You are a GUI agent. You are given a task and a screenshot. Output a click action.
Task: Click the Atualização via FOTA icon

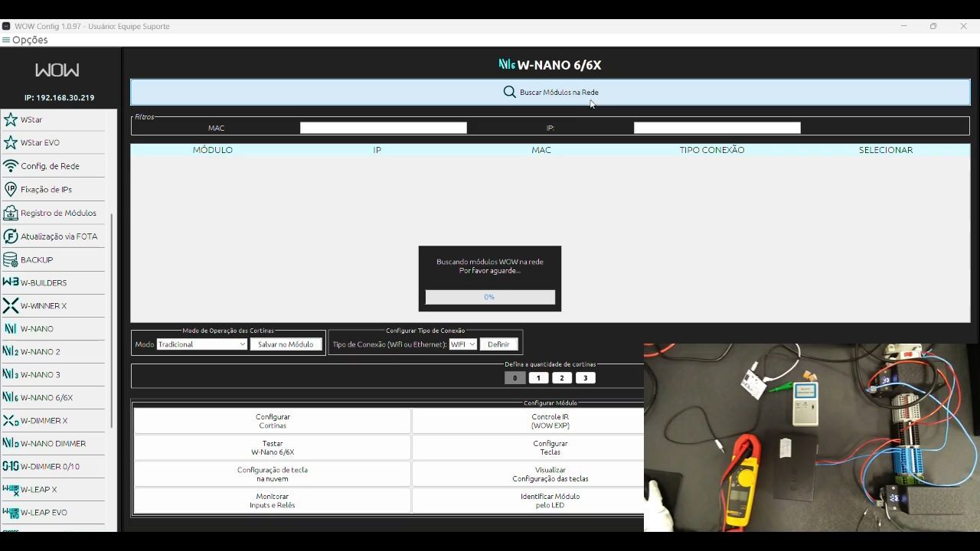click(x=11, y=236)
